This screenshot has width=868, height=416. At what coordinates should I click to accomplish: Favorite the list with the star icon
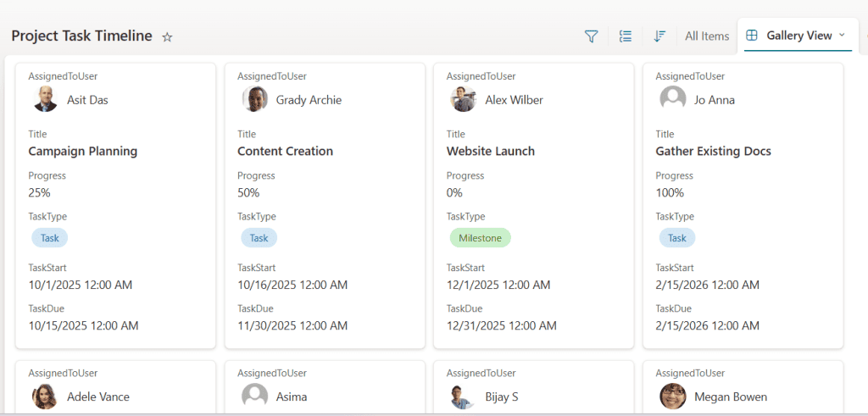pos(167,37)
